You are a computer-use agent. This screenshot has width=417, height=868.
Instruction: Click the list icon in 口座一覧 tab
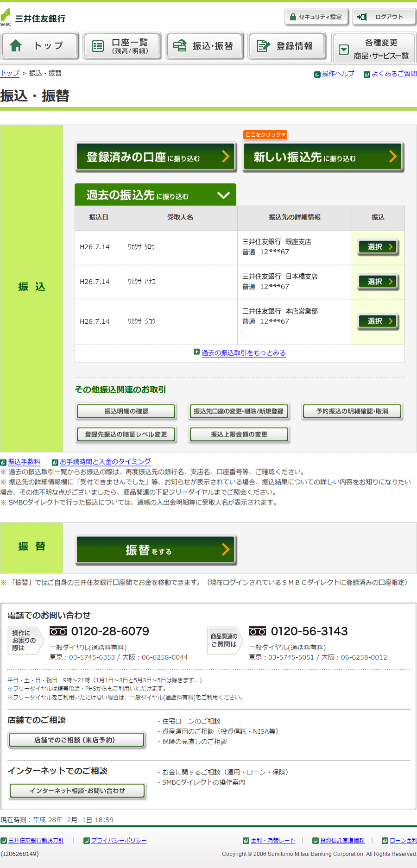(x=98, y=46)
